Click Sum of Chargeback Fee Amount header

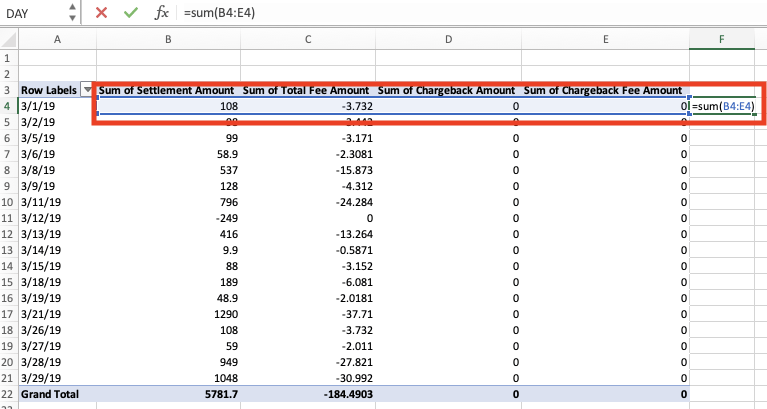606,90
